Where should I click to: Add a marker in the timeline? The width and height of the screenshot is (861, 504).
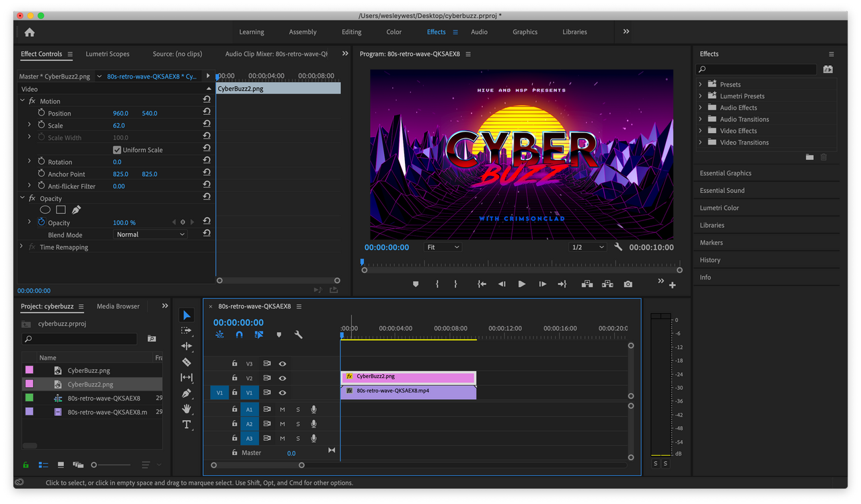(279, 334)
